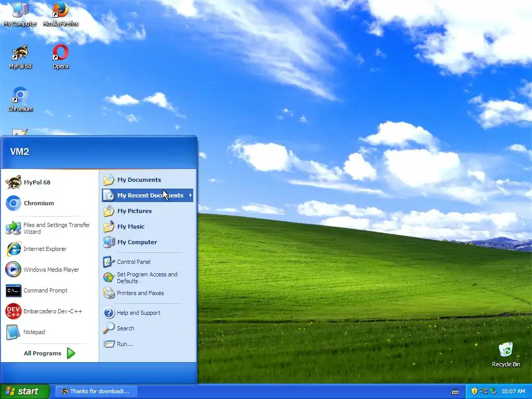Open Chromium desktop shortcut
Viewport: 532px width, 399px height.
point(20,99)
